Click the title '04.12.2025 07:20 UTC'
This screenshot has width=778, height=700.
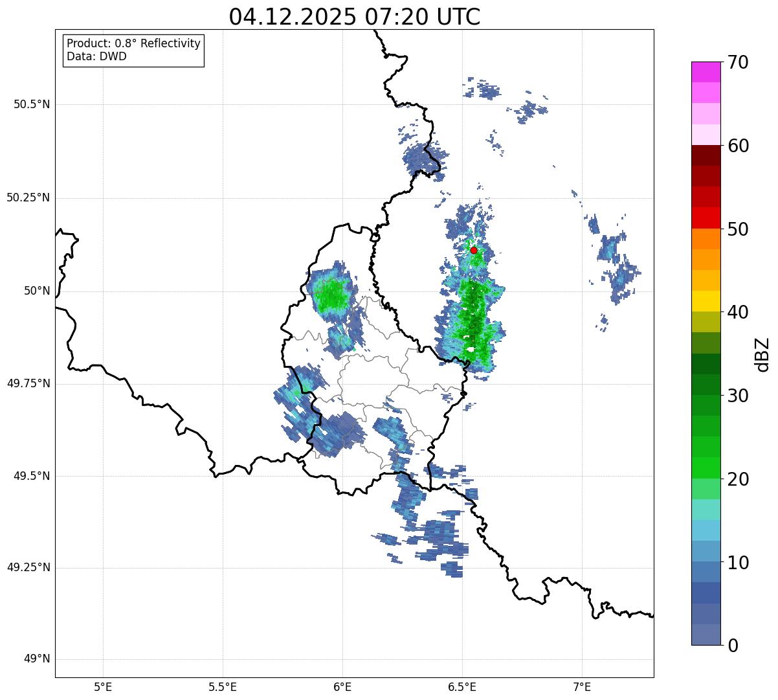355,16
